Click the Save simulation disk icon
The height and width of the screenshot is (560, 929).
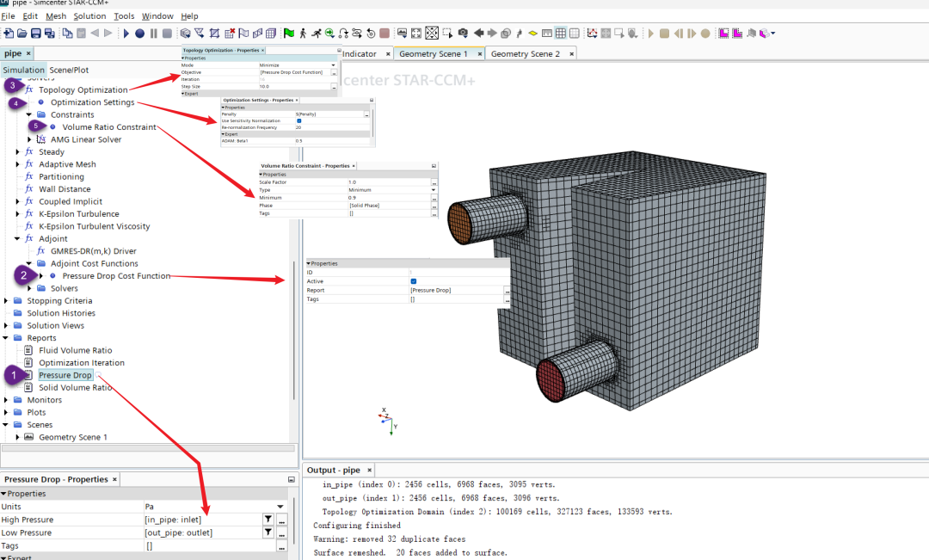(35, 34)
